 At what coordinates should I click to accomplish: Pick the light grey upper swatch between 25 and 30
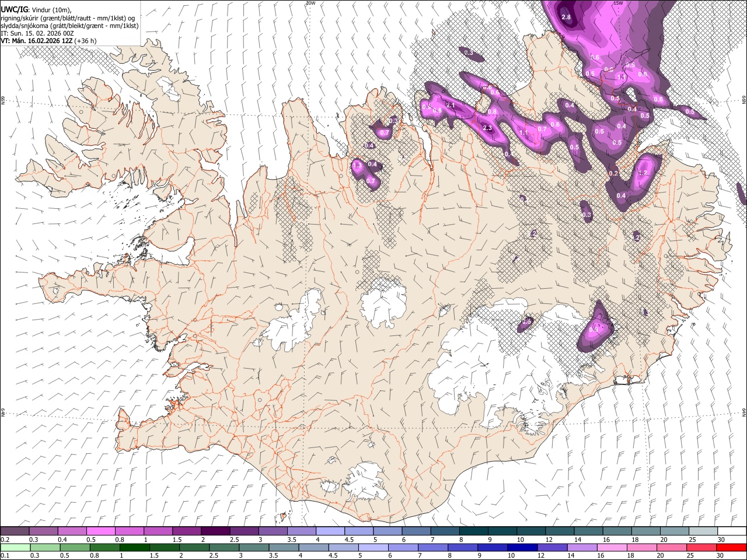pyautogui.click(x=704, y=531)
